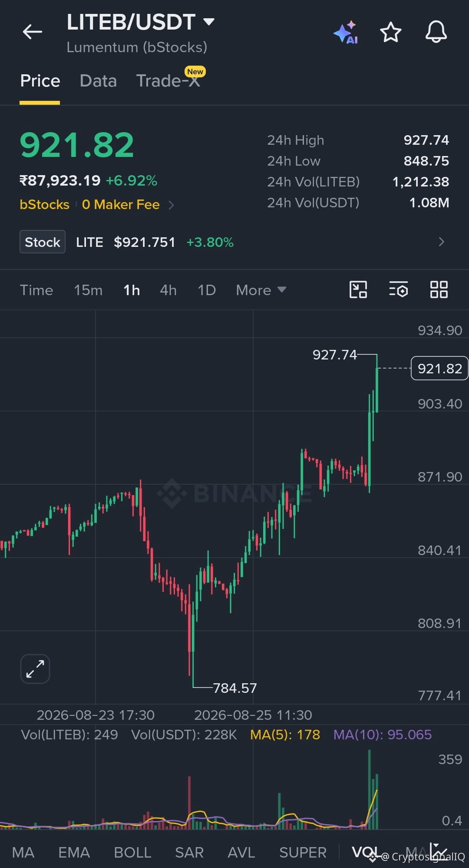This screenshot has width=469, height=868.
Task: Tap the 24h Vol(LITEB) value 1,212.38
Action: pos(421,182)
